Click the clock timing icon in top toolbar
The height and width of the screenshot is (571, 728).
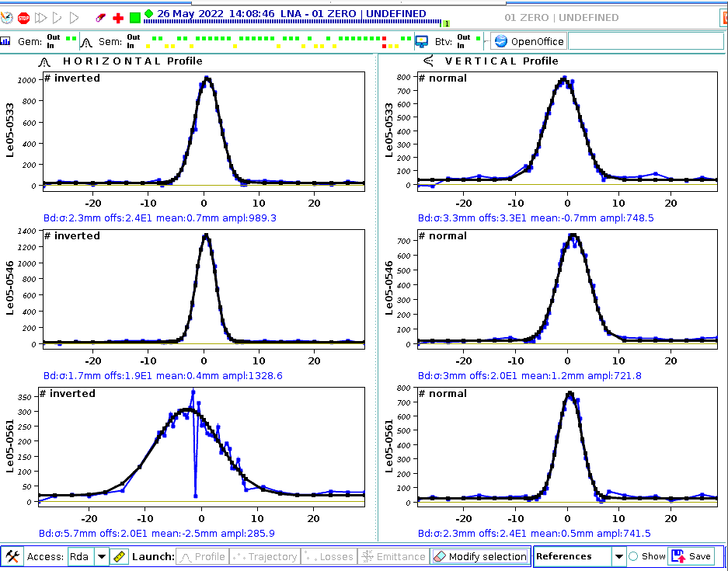point(6,18)
